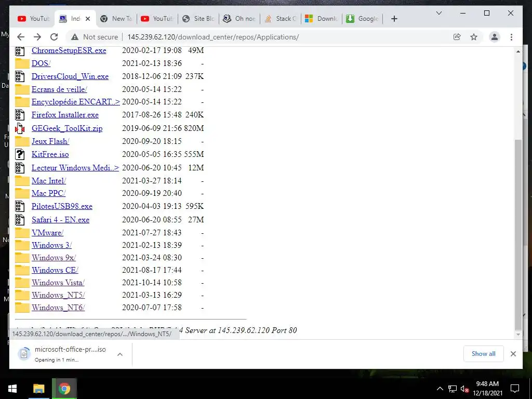Open the tab search chevron
The width and height of the screenshot is (532, 399).
click(438, 13)
